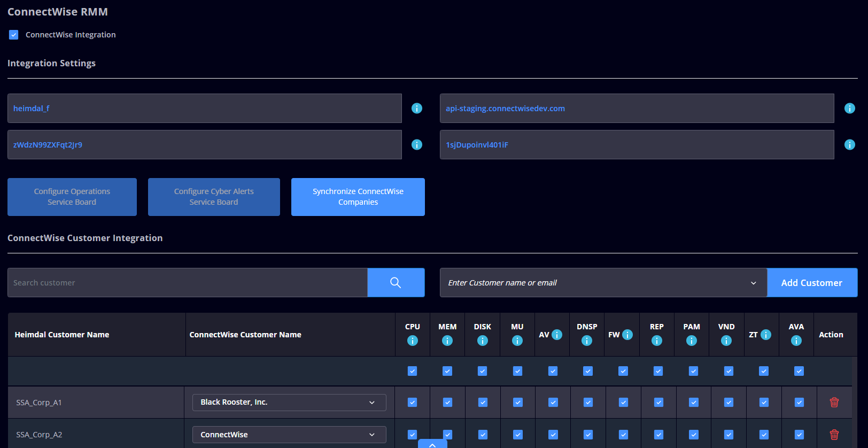This screenshot has width=868, height=448.
Task: Click info icon beside zWdzN99ZXFqt2Jr9 field
Action: click(417, 145)
